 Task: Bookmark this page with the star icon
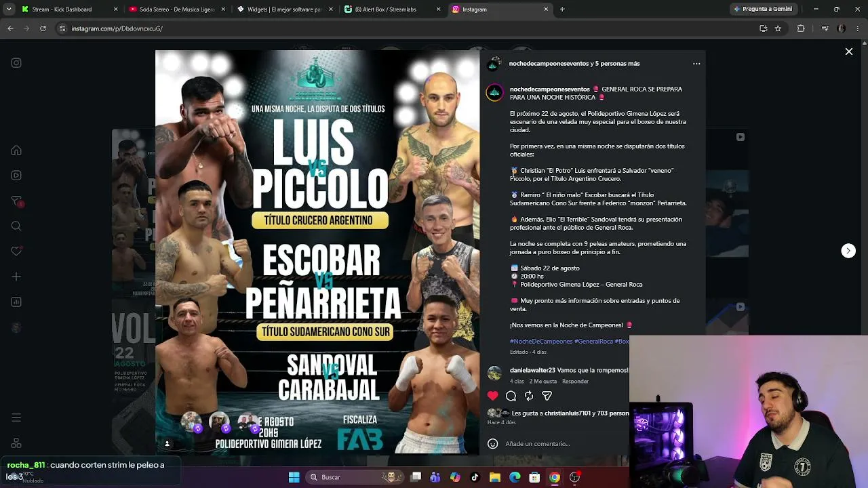coord(778,28)
